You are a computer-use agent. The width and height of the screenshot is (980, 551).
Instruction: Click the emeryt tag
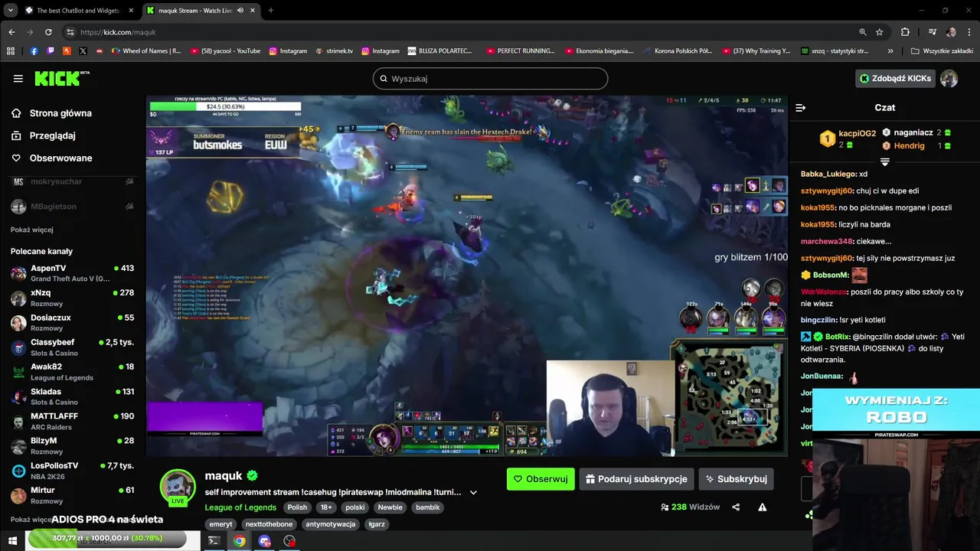point(220,524)
